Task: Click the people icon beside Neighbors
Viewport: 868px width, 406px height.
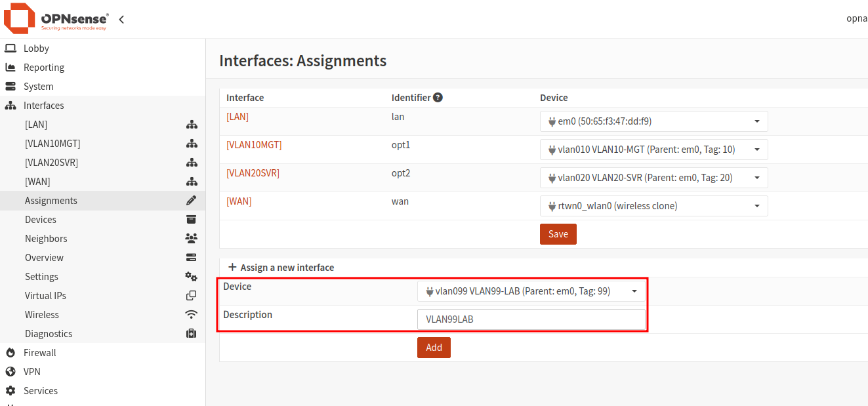Action: (x=191, y=238)
